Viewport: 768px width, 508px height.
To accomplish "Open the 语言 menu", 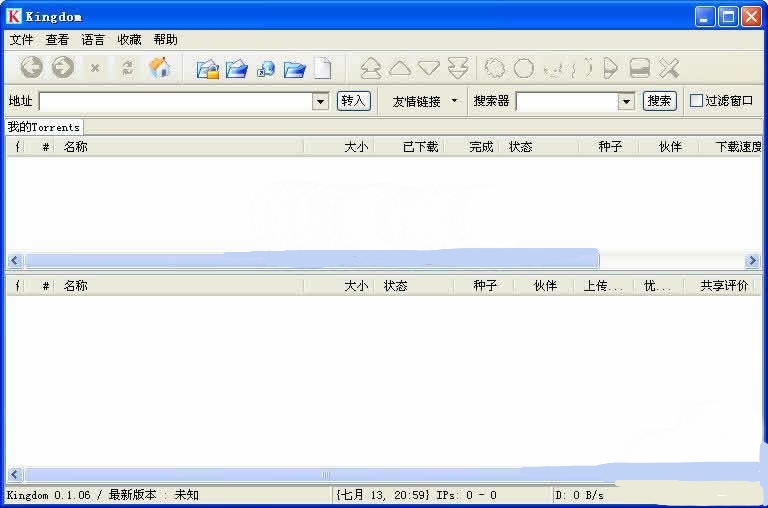I will tap(93, 40).
